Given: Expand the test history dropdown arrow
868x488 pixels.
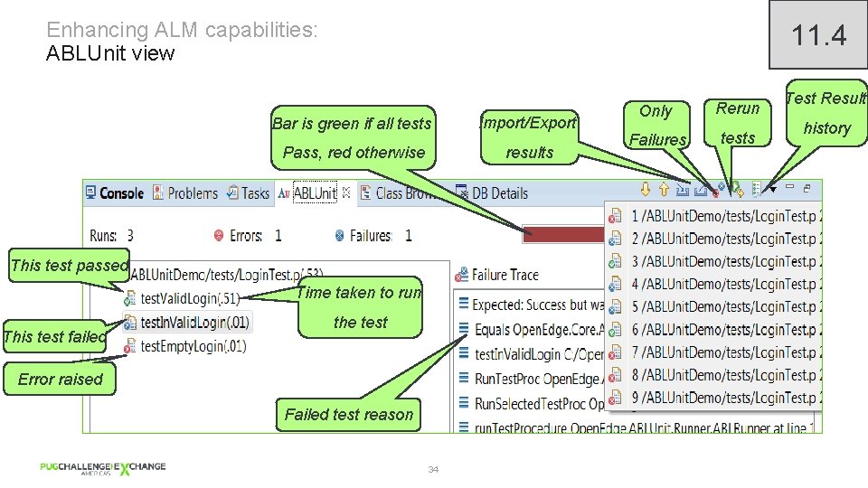Looking at the screenshot, I should pos(773,189).
